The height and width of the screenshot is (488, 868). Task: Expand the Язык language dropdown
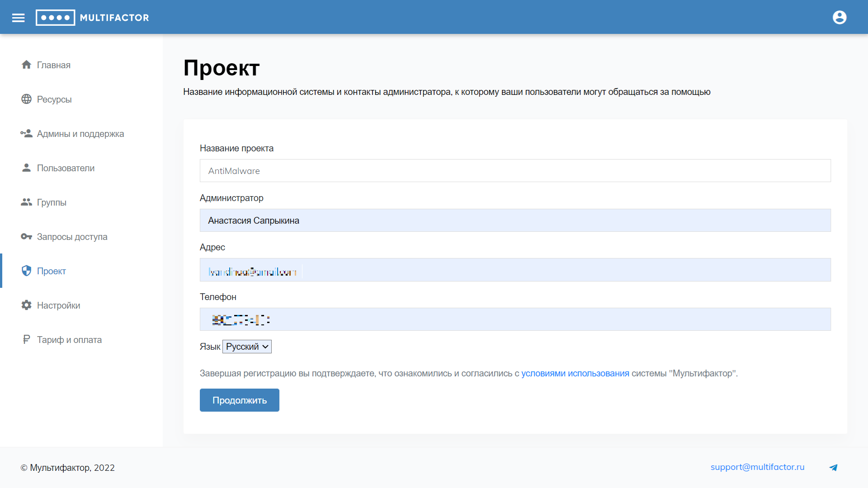pos(247,347)
